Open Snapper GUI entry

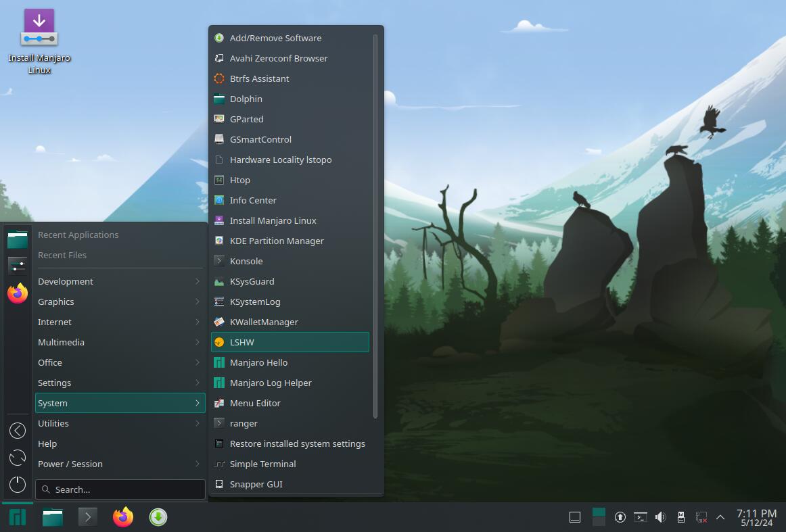pos(290,485)
